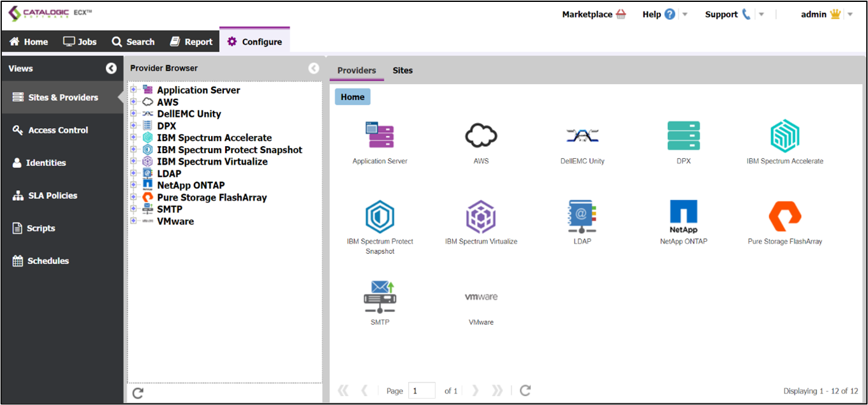Screen dimensions: 868x405
Task: Open the admin user dropdown arrow
Action: coord(850,15)
